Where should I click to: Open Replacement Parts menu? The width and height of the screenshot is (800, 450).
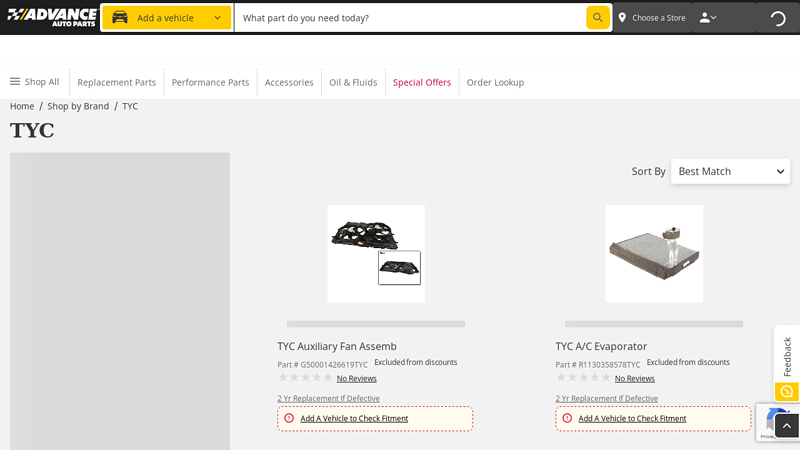117,82
